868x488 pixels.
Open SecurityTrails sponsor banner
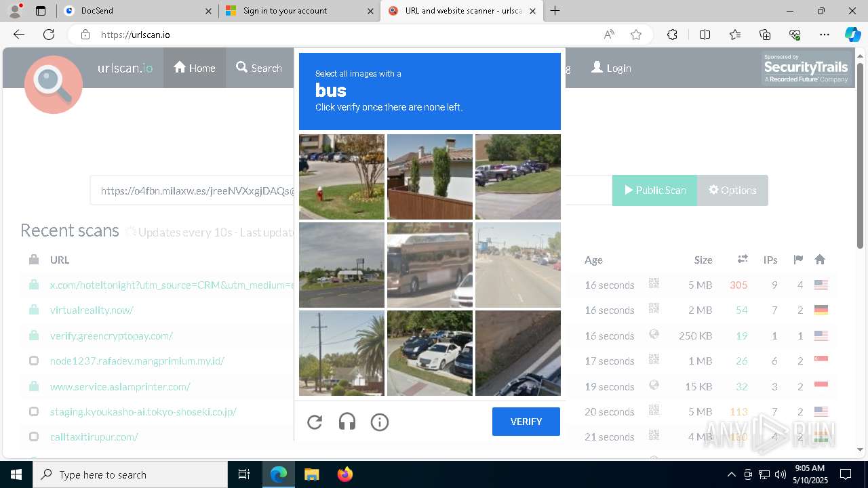pos(806,68)
